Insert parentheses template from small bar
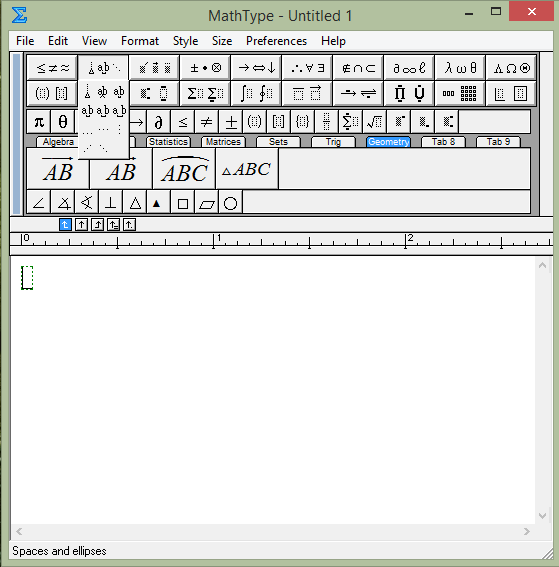 [255, 122]
